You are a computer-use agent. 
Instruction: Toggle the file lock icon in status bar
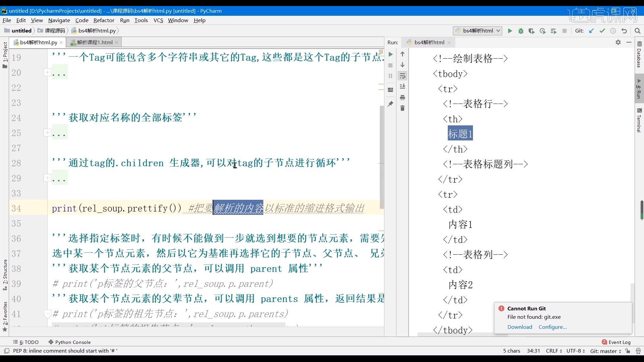[628, 351]
